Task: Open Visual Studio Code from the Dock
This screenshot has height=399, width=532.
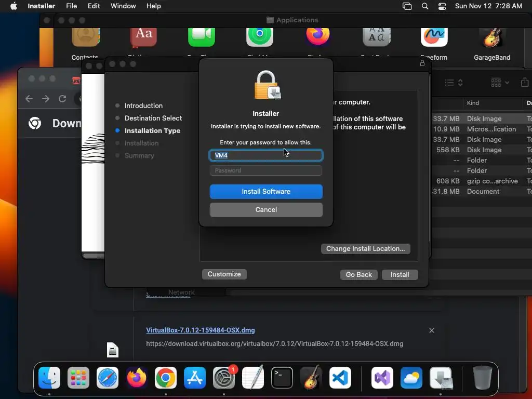Action: pos(340,378)
